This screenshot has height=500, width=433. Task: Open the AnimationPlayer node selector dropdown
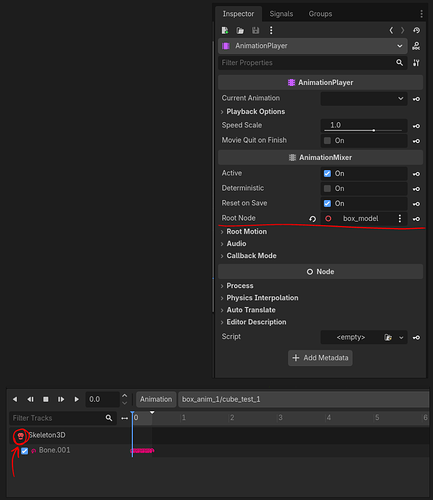point(313,46)
